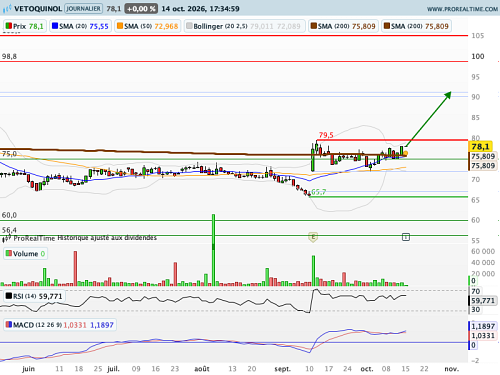500x375 pixels.
Task: Click the 14 oct. 2026 timestamp in header
Action: click(201, 9)
